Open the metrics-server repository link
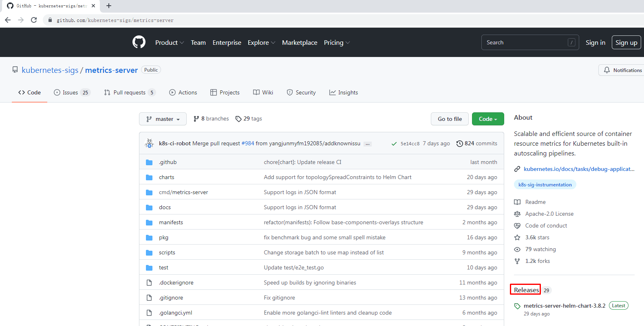The height and width of the screenshot is (326, 644). (x=111, y=70)
